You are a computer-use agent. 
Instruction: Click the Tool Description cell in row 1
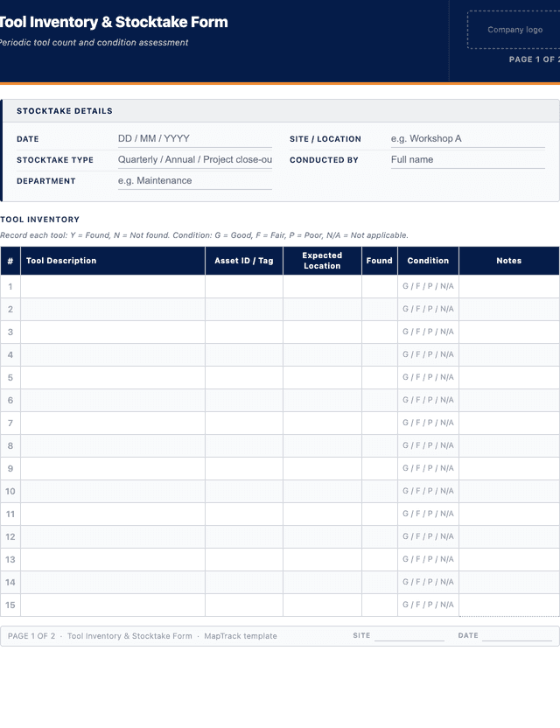pos(113,286)
